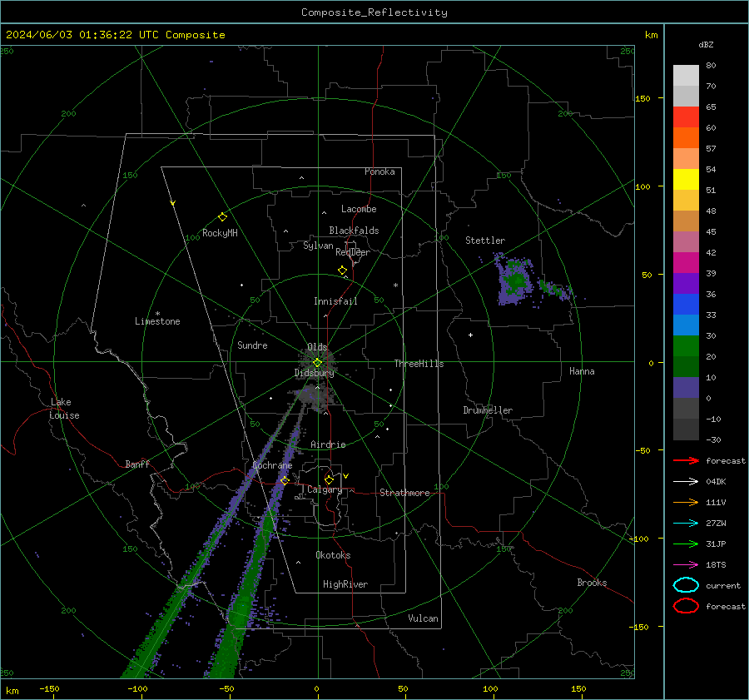Click the cyan 27ZW arrow in the legend

point(686,524)
